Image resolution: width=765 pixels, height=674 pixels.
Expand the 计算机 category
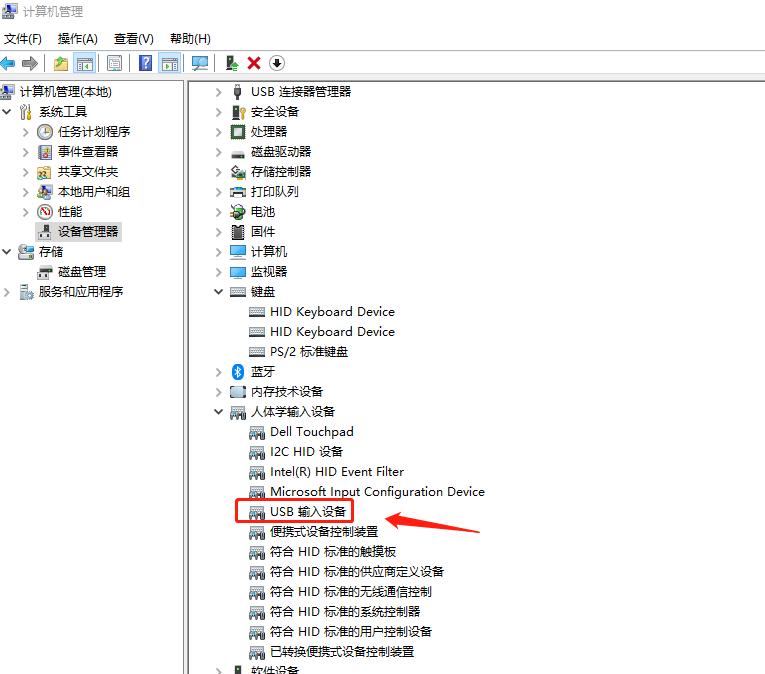coord(219,252)
